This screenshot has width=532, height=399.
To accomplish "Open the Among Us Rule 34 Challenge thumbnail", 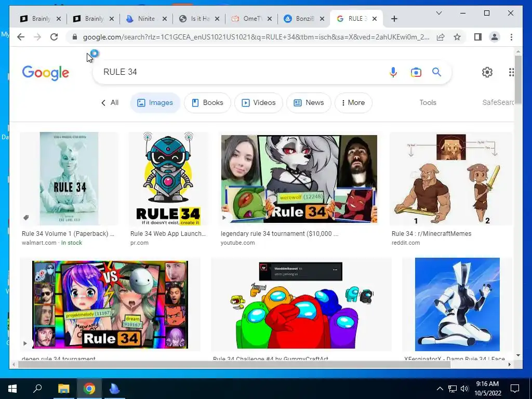I will pos(301,304).
